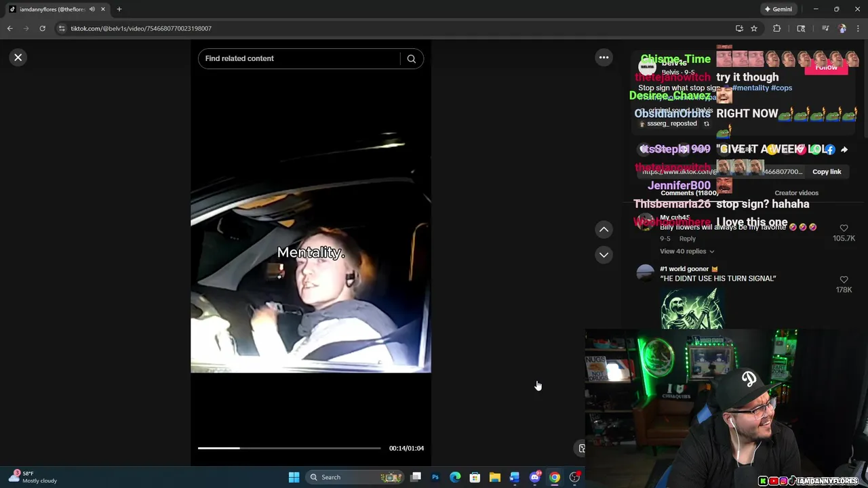Open the three-dots more options menu on video
Viewport: 868px width, 488px height.
604,58
